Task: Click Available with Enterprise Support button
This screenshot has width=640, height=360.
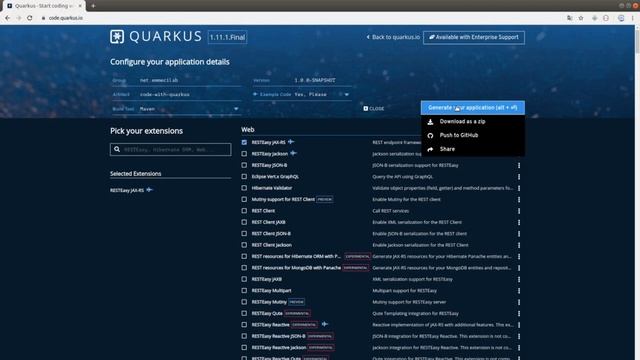Action: (x=474, y=37)
